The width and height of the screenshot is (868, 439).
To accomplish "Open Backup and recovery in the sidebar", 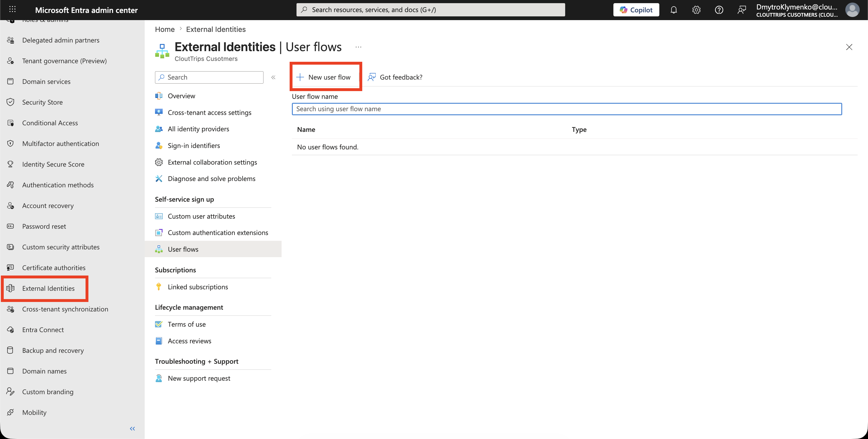I will [53, 350].
